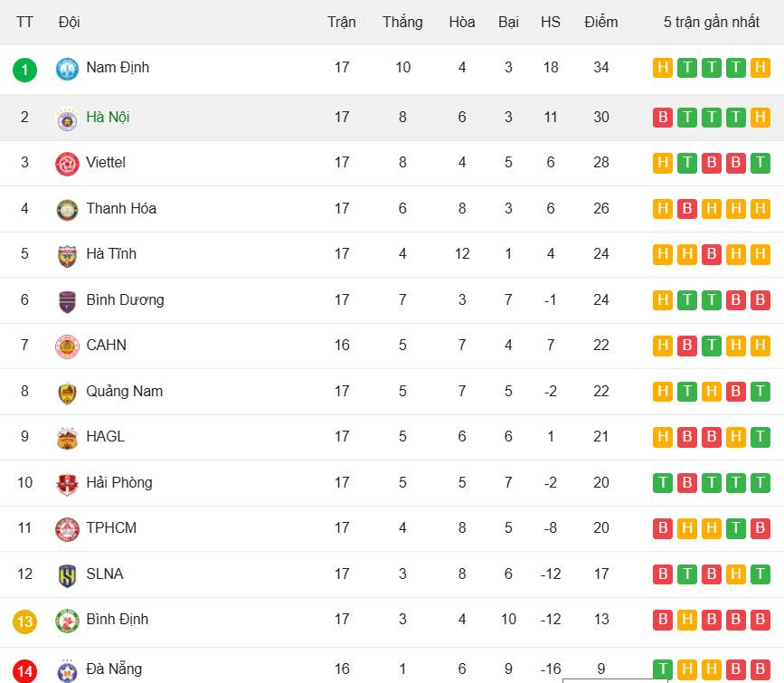Image resolution: width=784 pixels, height=683 pixels.
Task: Open the Hà Tĩnh team crest
Action: click(67, 255)
